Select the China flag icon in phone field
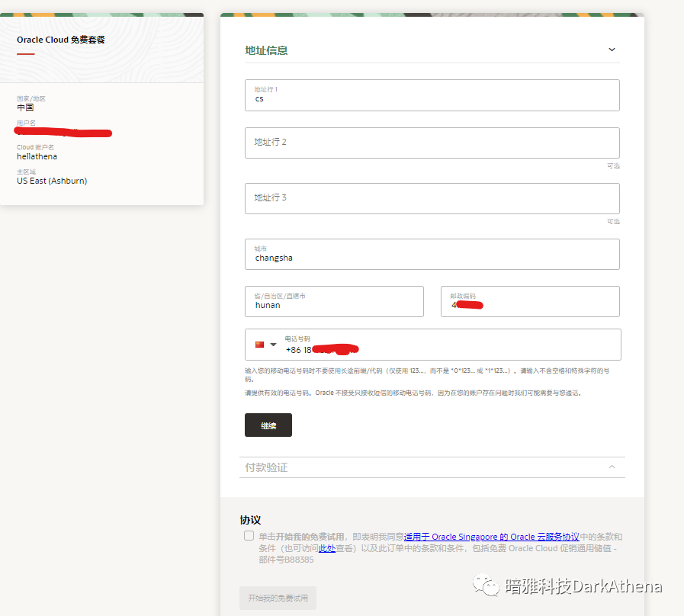The width and height of the screenshot is (684, 616). pos(259,345)
